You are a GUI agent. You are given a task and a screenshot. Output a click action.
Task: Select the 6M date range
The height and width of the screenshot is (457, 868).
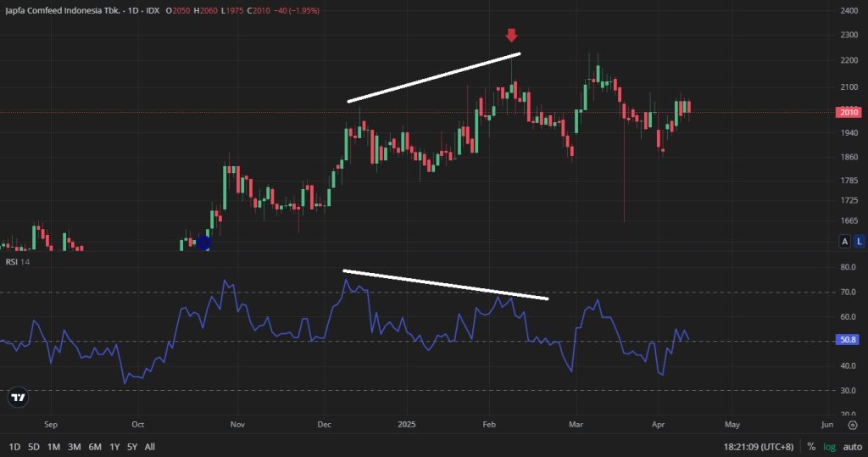coord(95,447)
